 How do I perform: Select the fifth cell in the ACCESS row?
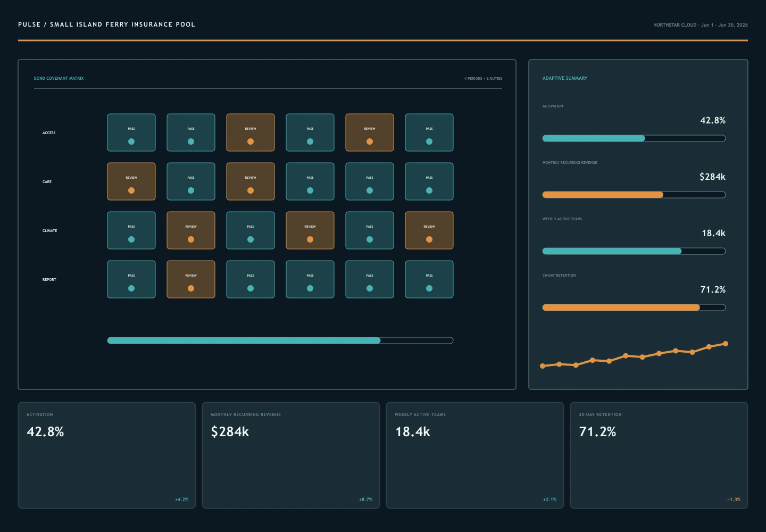coord(370,132)
